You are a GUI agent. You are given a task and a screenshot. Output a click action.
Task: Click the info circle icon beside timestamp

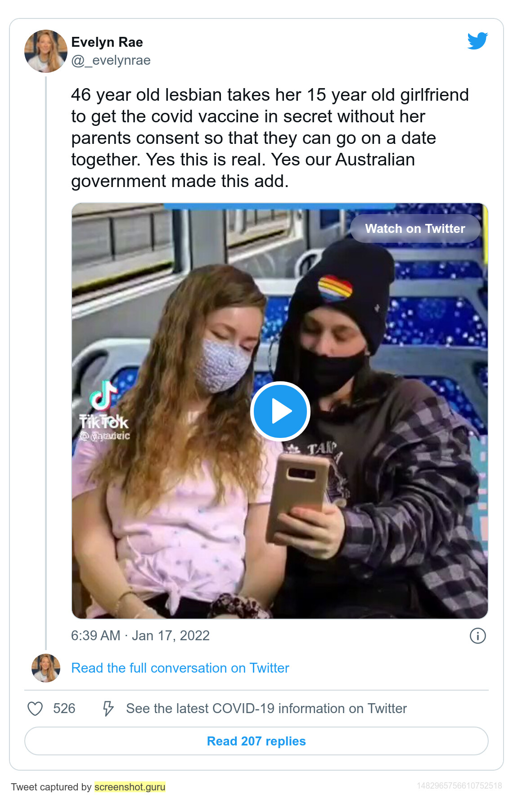point(477,636)
